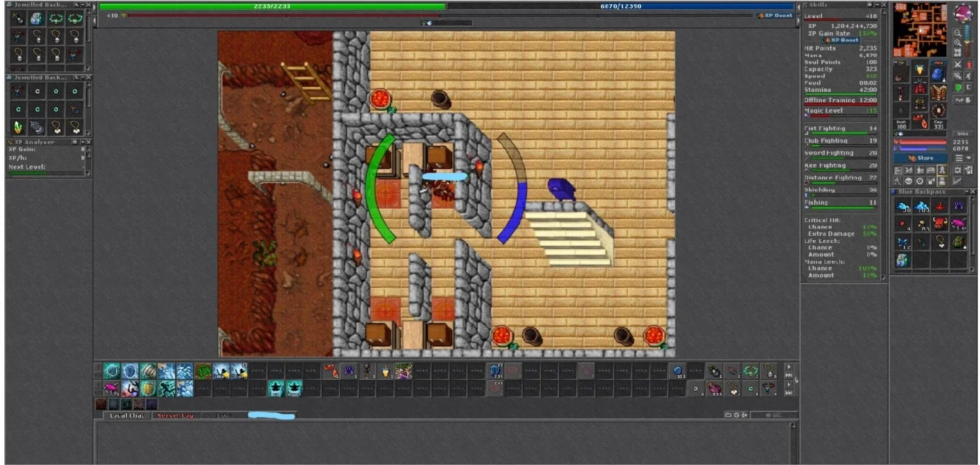Click the Magic Level row in Skills
This screenshot has width=980, height=465.
[839, 111]
